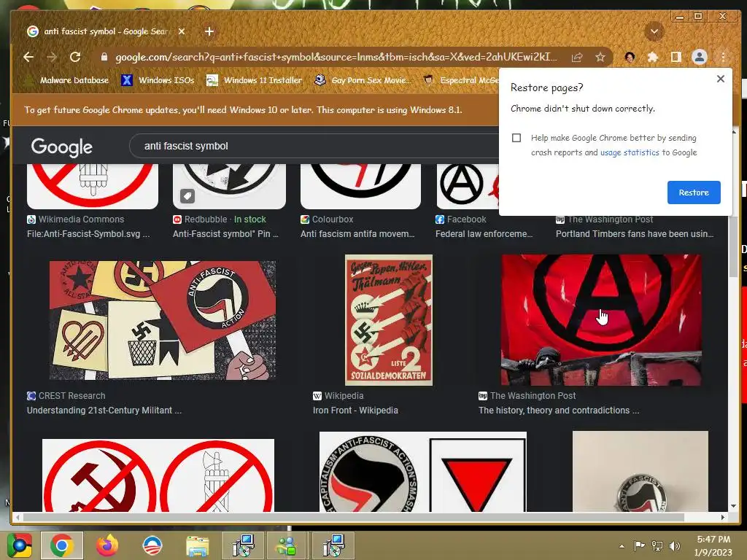This screenshot has height=560, width=747.
Task: Open the green people taskbar icon
Action: click(287, 545)
